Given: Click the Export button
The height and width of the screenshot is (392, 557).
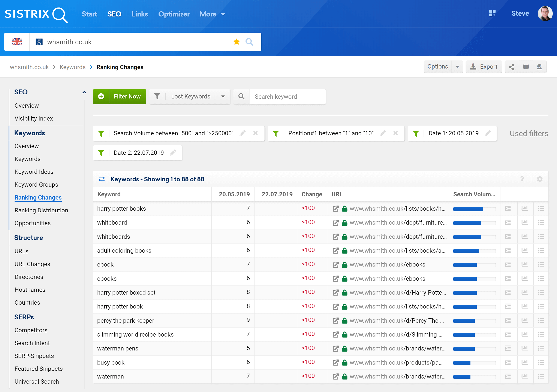Looking at the screenshot, I should pos(484,67).
